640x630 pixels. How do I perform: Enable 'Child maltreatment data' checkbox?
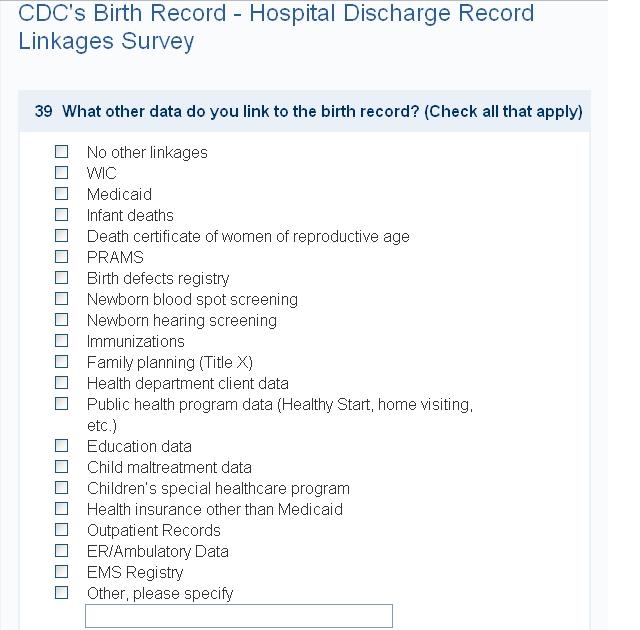click(x=62, y=467)
